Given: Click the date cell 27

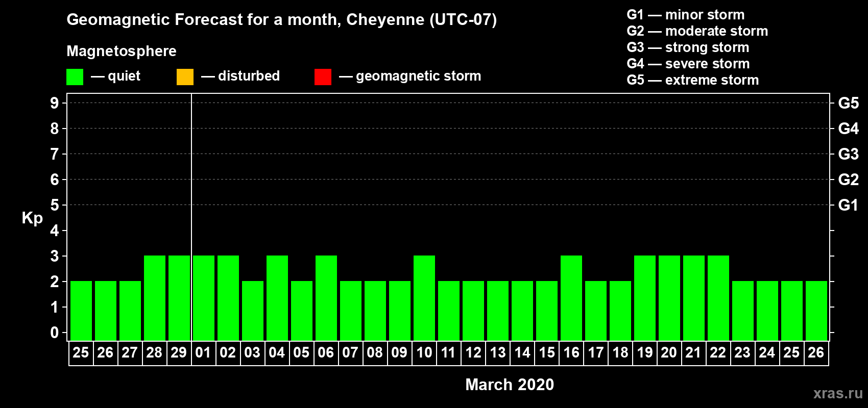Looking at the screenshot, I should click(130, 353).
